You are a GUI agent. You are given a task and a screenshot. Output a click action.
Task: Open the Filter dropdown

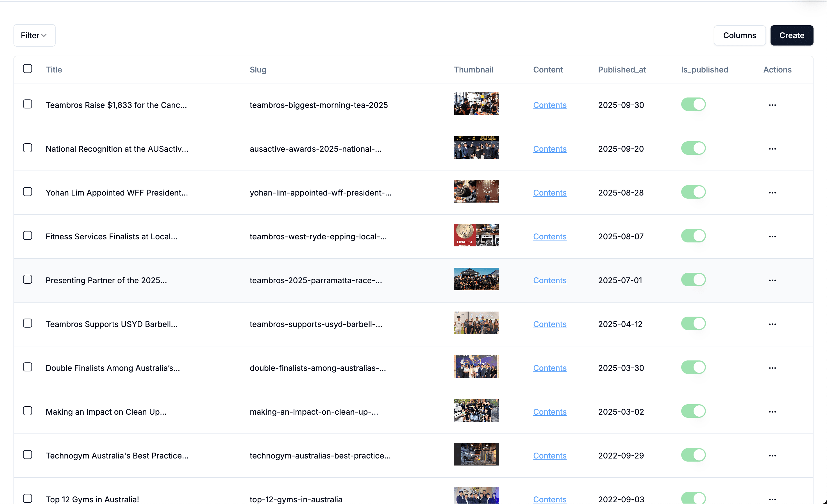(34, 35)
